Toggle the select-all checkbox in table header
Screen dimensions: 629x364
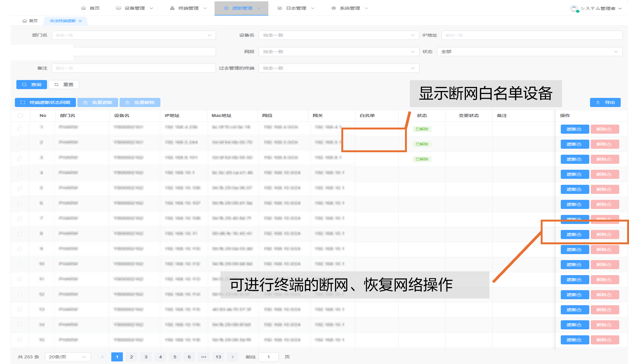click(21, 115)
